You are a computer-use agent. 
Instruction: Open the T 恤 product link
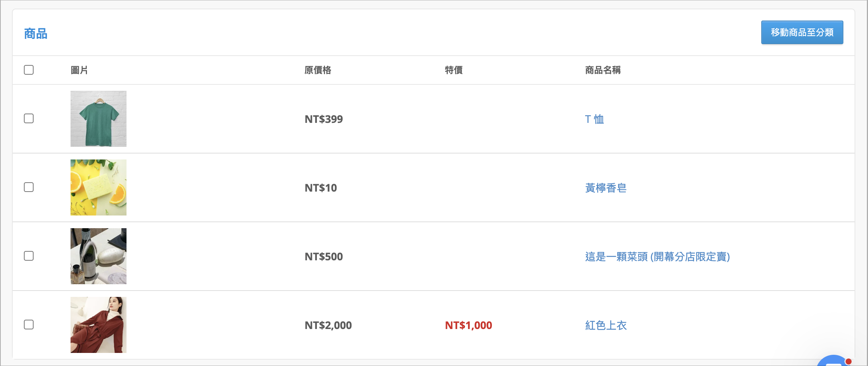[594, 119]
